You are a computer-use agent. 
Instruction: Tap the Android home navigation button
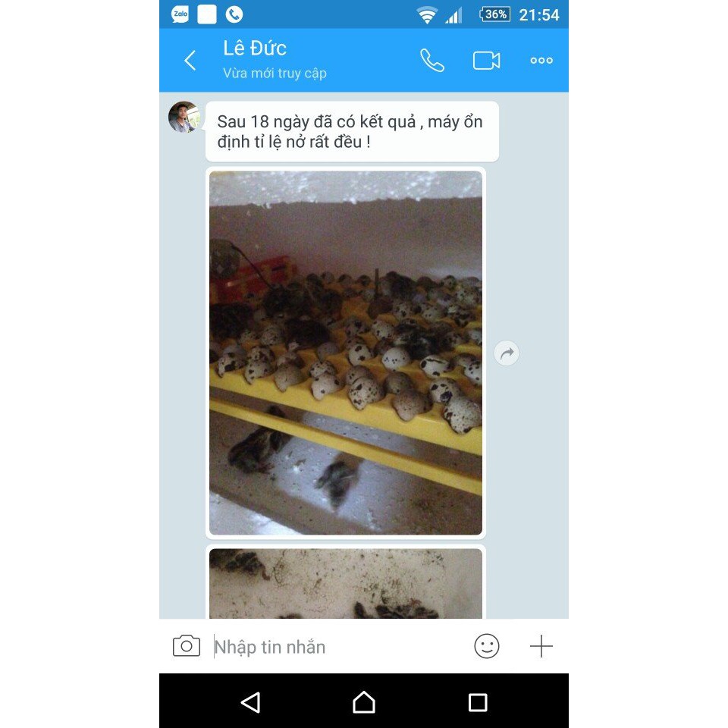tap(363, 702)
